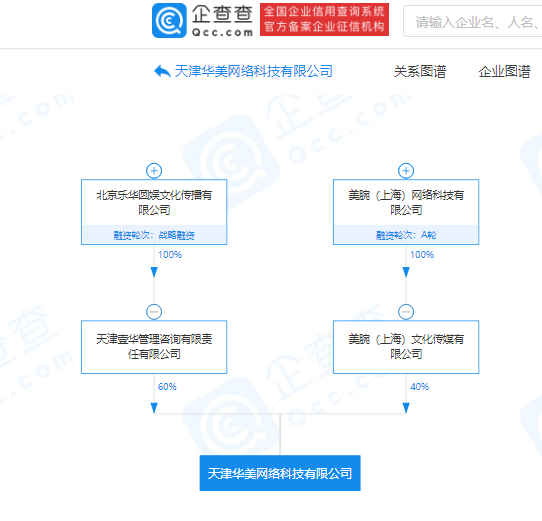
Task: Open the 天津华美网络科技有限公司 title link
Action: point(253,72)
